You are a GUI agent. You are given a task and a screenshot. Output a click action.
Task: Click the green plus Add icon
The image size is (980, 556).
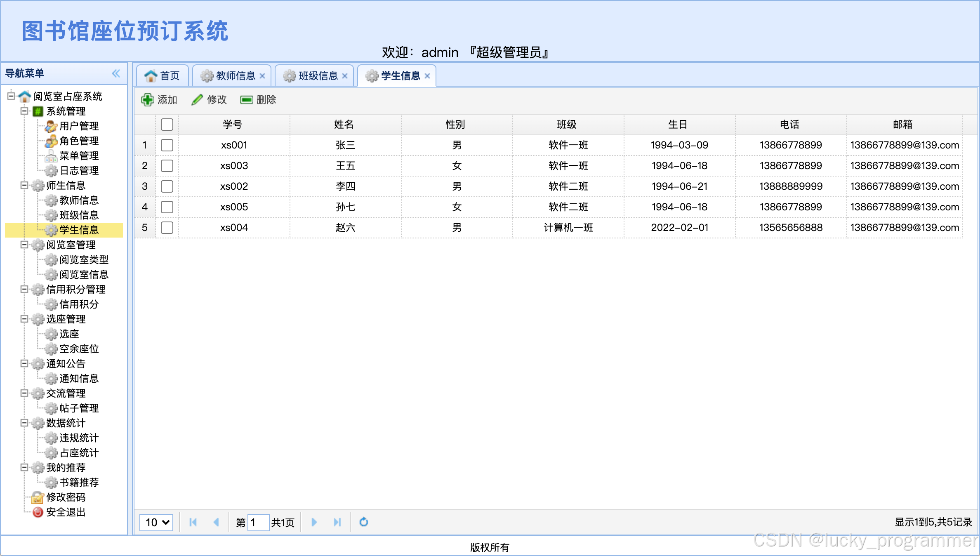click(x=147, y=100)
